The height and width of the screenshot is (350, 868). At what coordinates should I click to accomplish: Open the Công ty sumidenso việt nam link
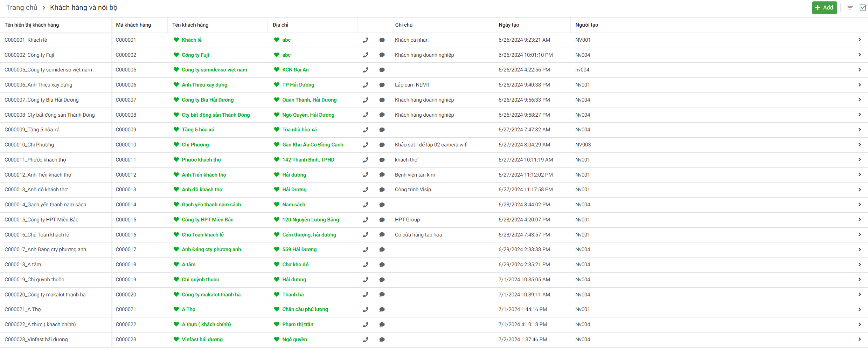pyautogui.click(x=214, y=70)
